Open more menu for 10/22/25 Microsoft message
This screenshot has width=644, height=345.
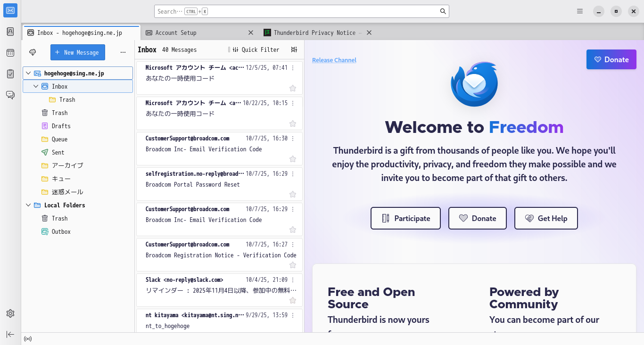[x=293, y=103]
